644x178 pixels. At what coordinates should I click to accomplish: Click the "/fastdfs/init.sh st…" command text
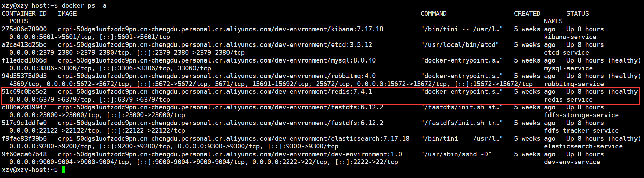tap(462, 107)
